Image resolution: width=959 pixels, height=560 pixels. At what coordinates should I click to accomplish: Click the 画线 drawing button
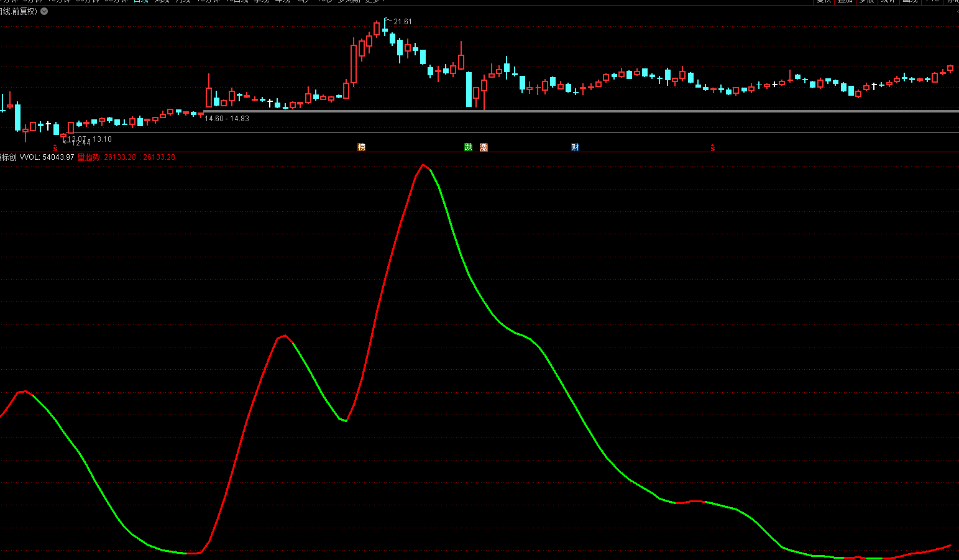pos(910,1)
